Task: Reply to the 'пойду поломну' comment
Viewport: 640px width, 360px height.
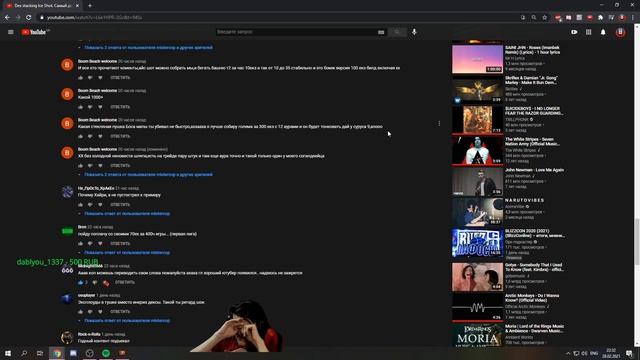Action: [120, 244]
